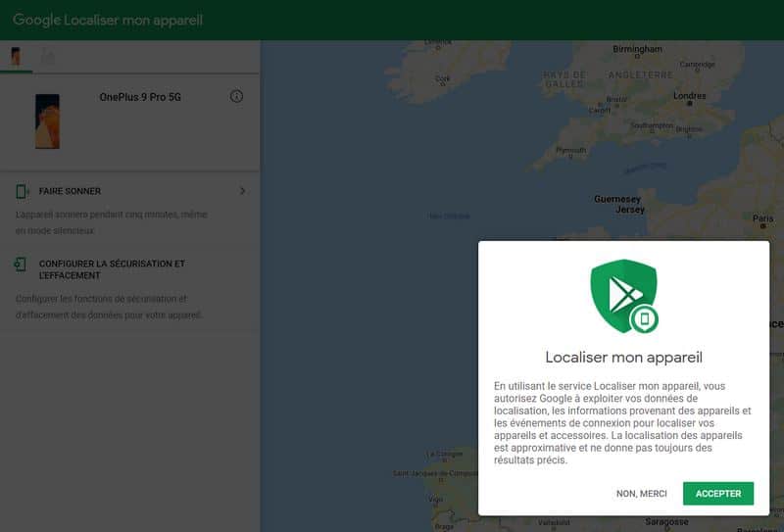Click the ring description text about cinq minutes
This screenshot has width=784, height=532.
click(x=111, y=222)
